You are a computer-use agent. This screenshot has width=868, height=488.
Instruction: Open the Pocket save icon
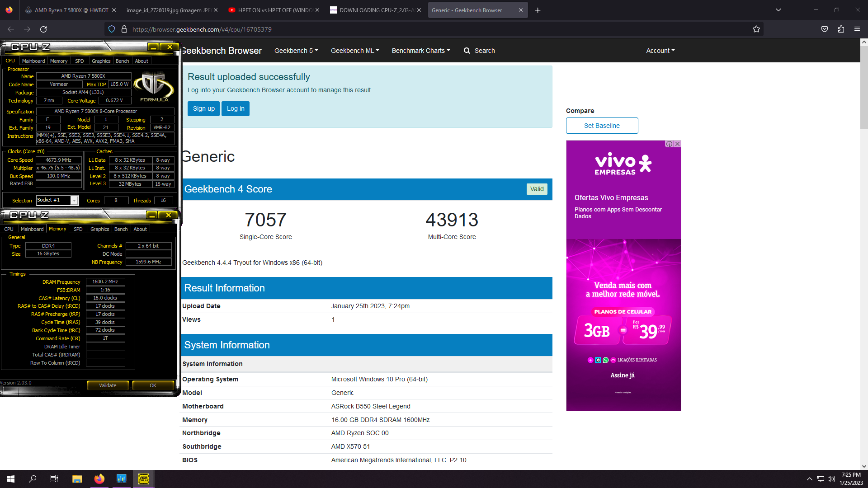point(825,29)
